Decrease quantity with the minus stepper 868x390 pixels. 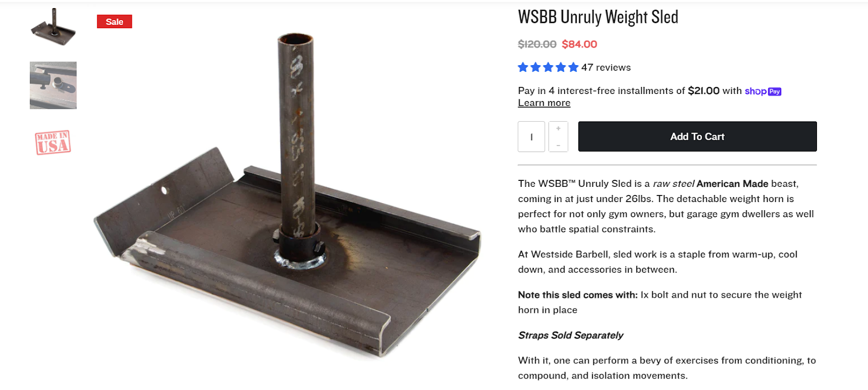pos(558,145)
